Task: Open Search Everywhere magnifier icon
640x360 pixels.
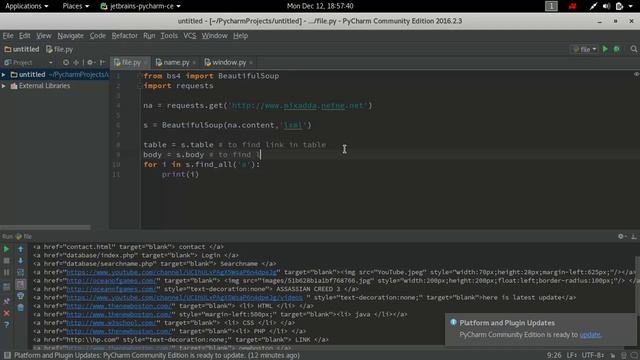Action: pyautogui.click(x=633, y=49)
